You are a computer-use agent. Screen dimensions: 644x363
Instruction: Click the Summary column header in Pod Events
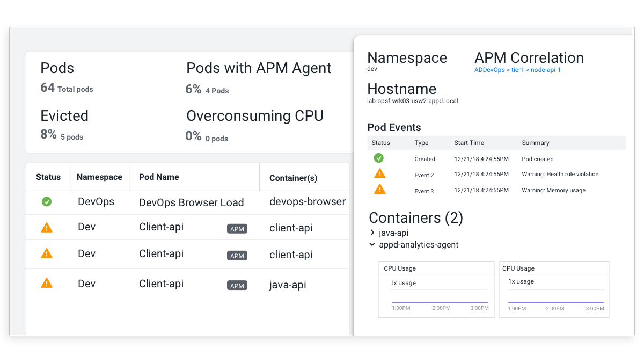(x=536, y=143)
